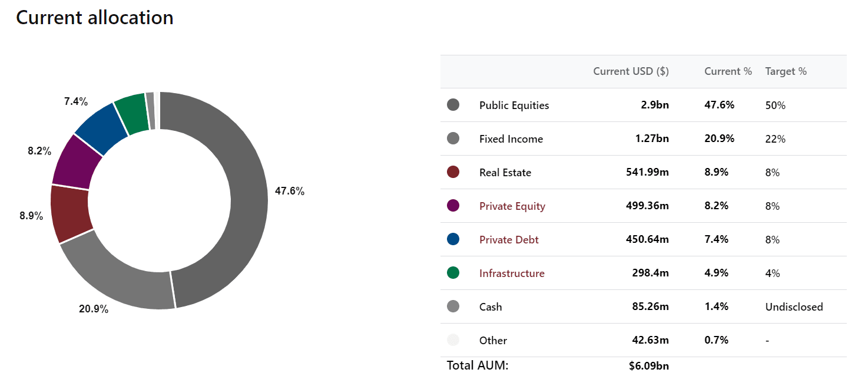Click the Cash legend dot

pyautogui.click(x=453, y=306)
